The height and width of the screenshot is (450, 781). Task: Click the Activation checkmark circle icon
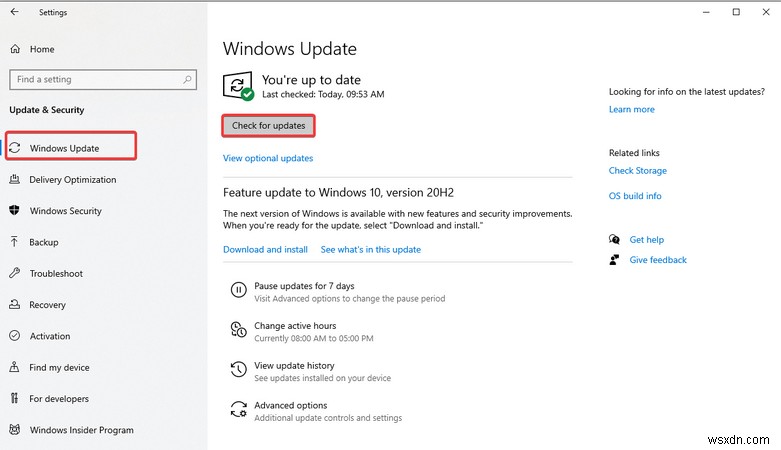(x=15, y=335)
